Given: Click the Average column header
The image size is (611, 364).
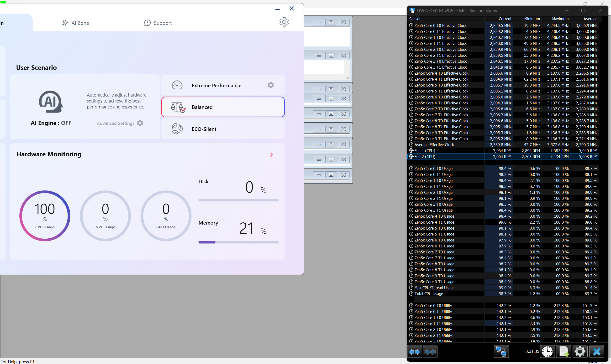Looking at the screenshot, I should coord(585,19).
